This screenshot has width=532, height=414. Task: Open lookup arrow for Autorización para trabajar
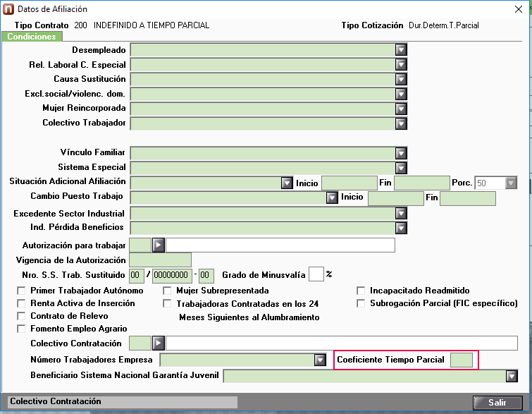pyautogui.click(x=159, y=245)
